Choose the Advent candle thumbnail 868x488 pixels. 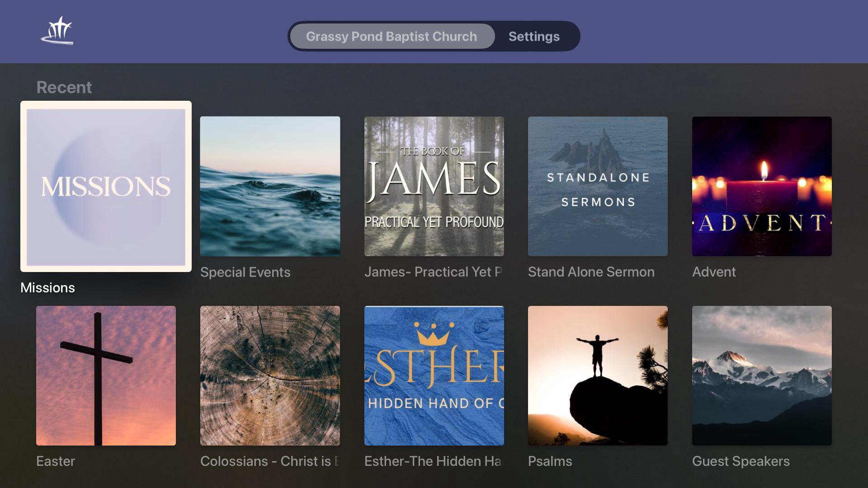coord(762,186)
